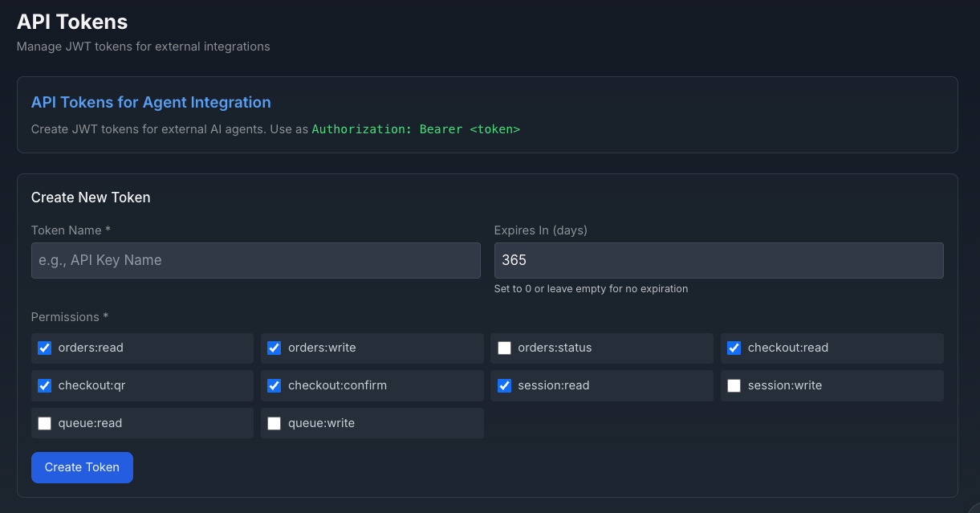Toggle the checkout:read checkbox
This screenshot has height=513, width=980.
pyautogui.click(x=734, y=348)
